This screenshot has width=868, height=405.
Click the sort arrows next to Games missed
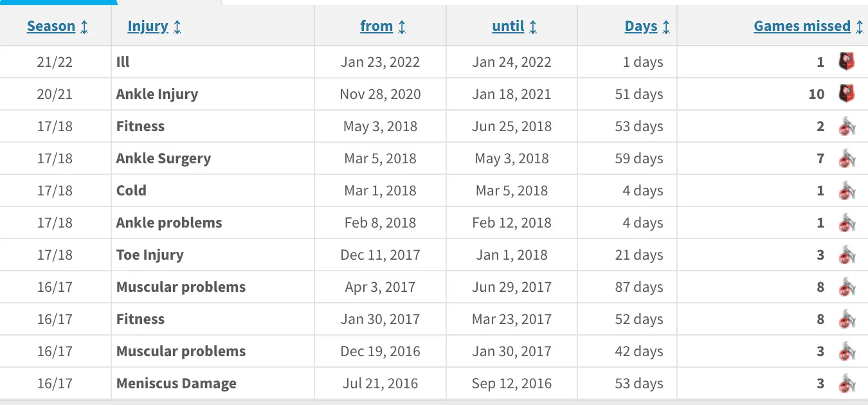[x=860, y=27]
